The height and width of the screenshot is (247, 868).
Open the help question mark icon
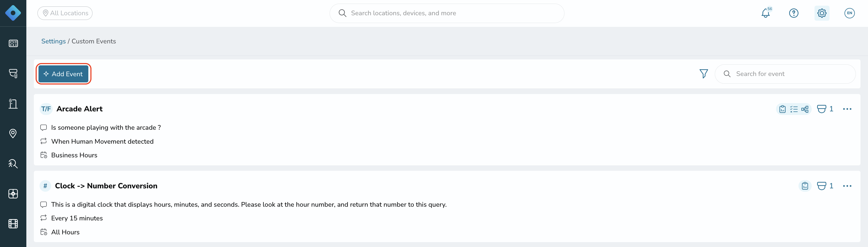(x=794, y=13)
